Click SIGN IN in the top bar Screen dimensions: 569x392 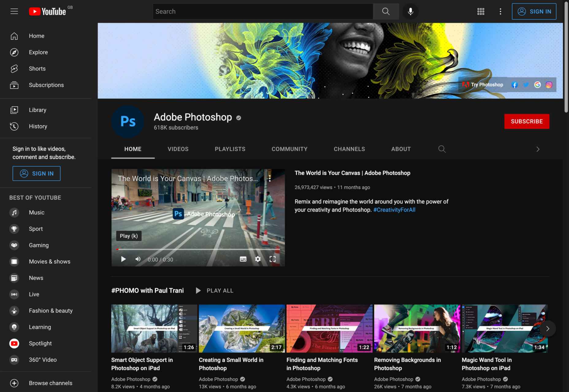pyautogui.click(x=534, y=11)
